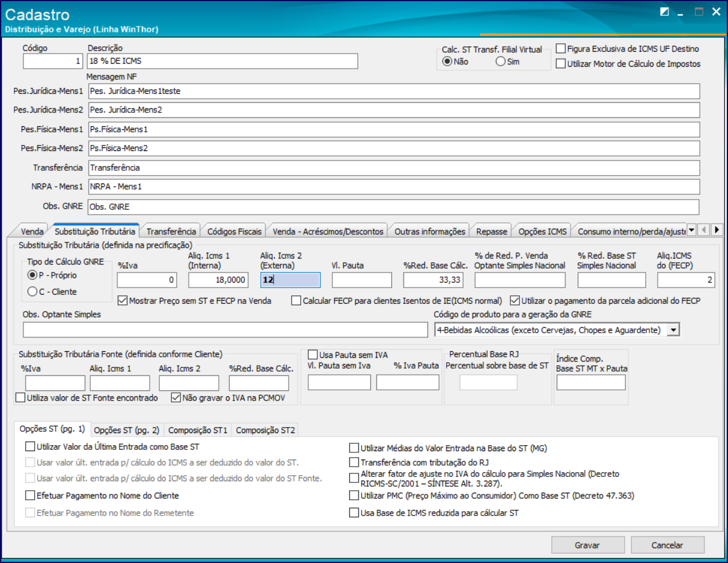The image size is (728, 563).
Task: Click the Cancelar button
Action: pos(667,545)
